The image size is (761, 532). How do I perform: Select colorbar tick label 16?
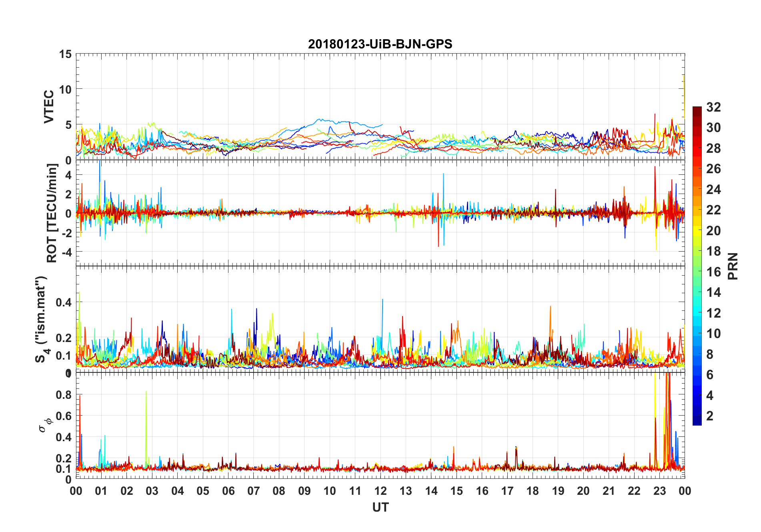point(713,272)
